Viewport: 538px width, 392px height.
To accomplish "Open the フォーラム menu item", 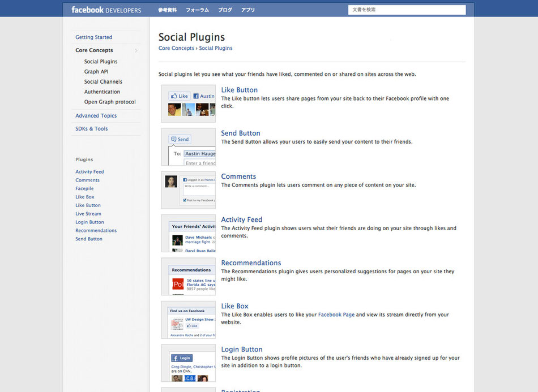I will [x=197, y=10].
